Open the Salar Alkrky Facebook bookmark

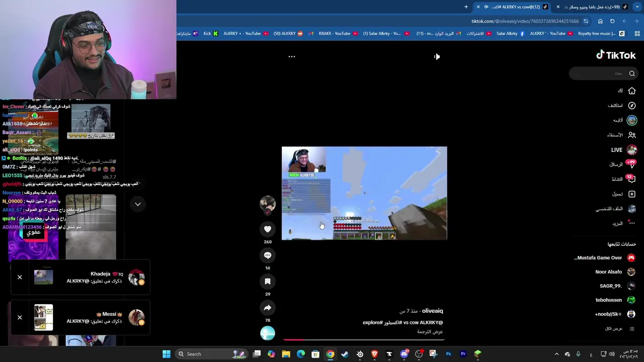(510, 34)
